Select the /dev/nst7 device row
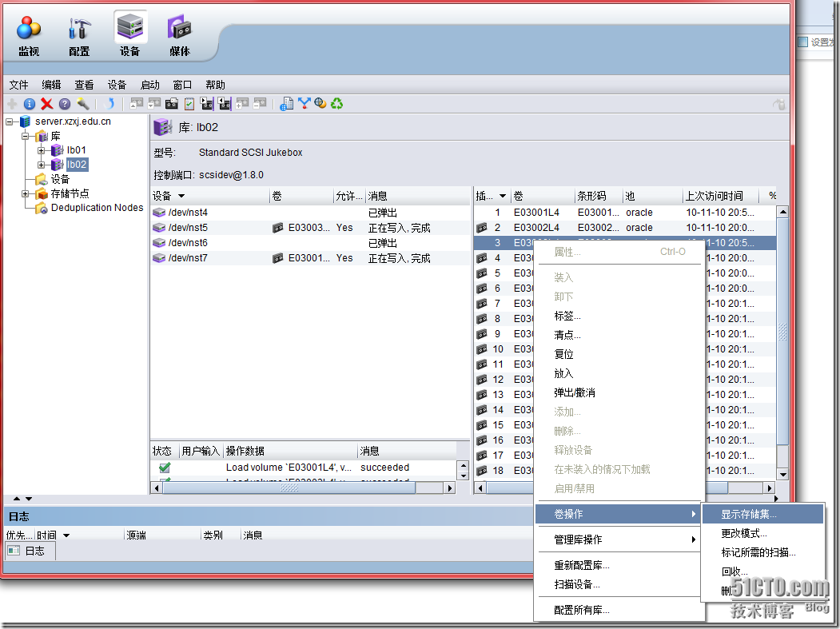 coord(310,258)
